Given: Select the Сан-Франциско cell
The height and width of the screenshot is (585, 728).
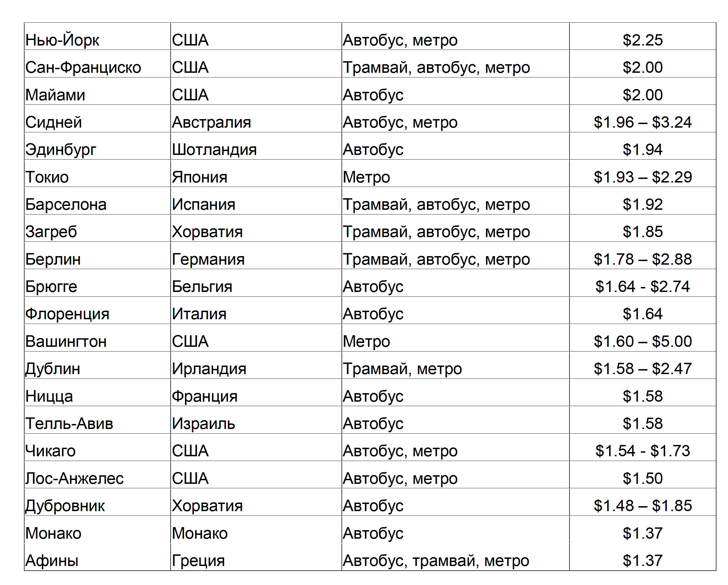Looking at the screenshot, I should [x=83, y=68].
